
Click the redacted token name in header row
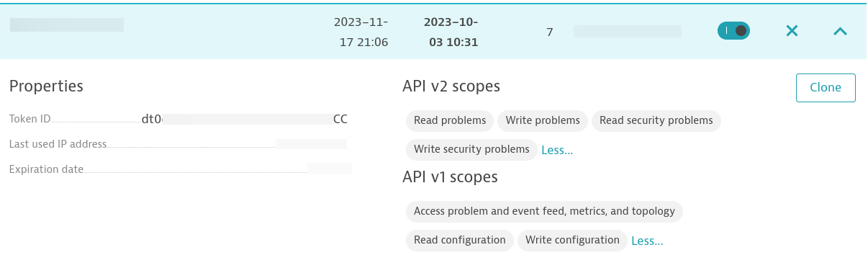(67, 24)
